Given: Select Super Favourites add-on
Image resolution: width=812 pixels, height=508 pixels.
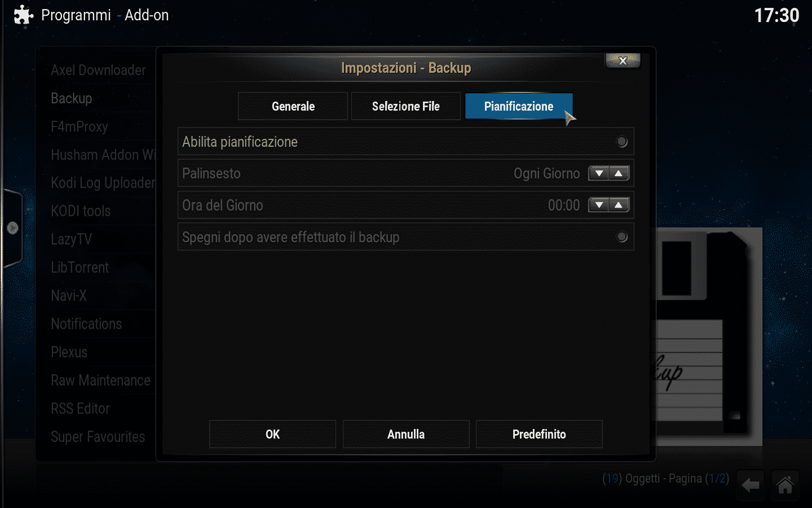Looking at the screenshot, I should [x=98, y=437].
